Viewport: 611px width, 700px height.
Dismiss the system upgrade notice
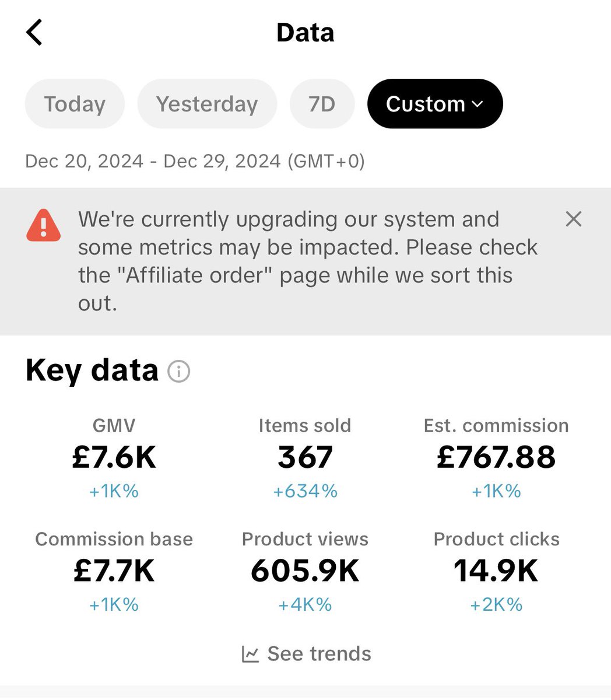574,219
